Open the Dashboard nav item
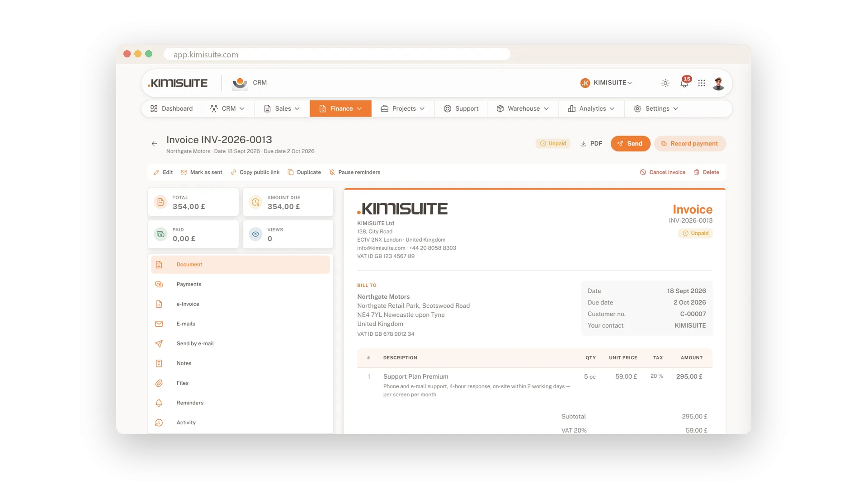This screenshot has height=488, width=868. pyautogui.click(x=171, y=109)
